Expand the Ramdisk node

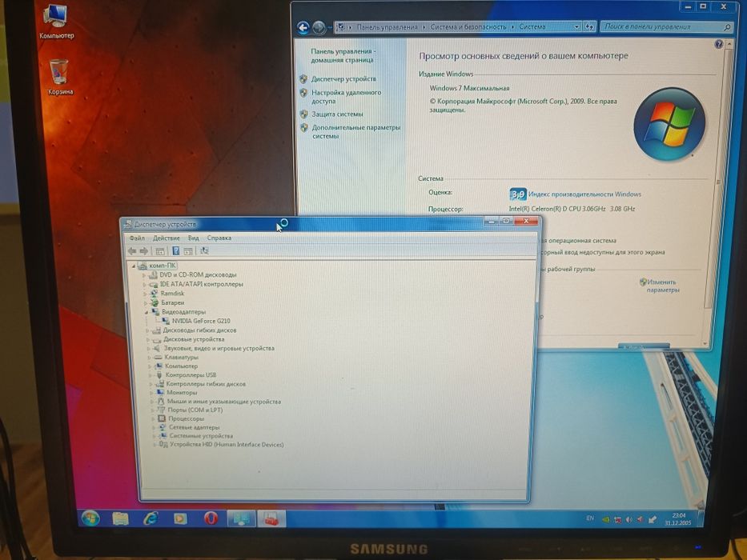tap(145, 294)
